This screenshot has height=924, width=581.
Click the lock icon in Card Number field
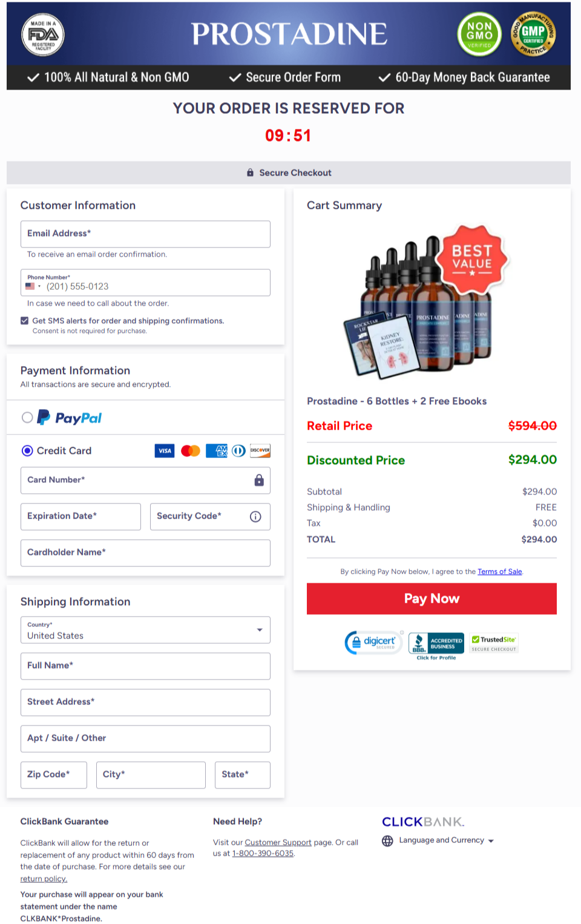click(259, 480)
